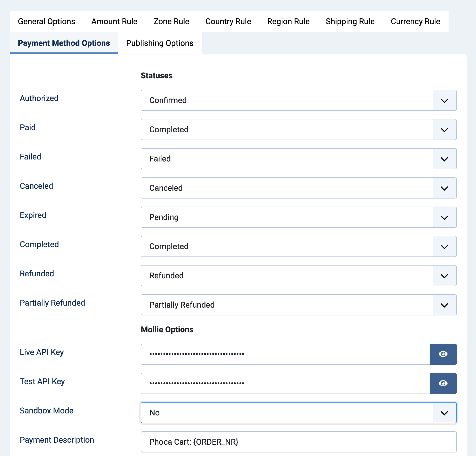Expand the Paid status selector
This screenshot has width=476, height=456.
[x=444, y=129]
